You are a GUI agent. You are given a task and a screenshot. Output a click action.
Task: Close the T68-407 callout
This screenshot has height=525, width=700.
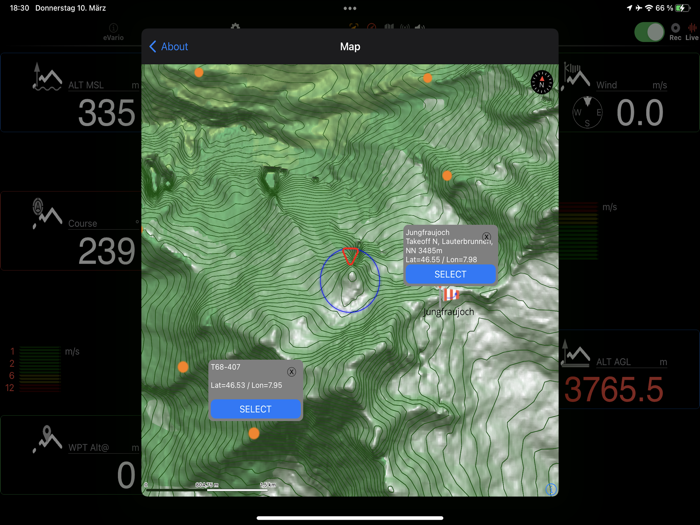pyautogui.click(x=292, y=371)
